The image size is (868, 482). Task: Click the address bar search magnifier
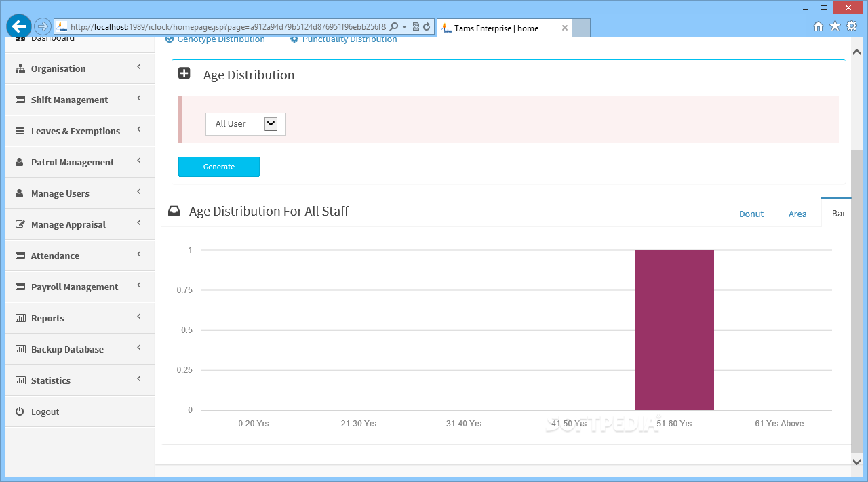394,27
